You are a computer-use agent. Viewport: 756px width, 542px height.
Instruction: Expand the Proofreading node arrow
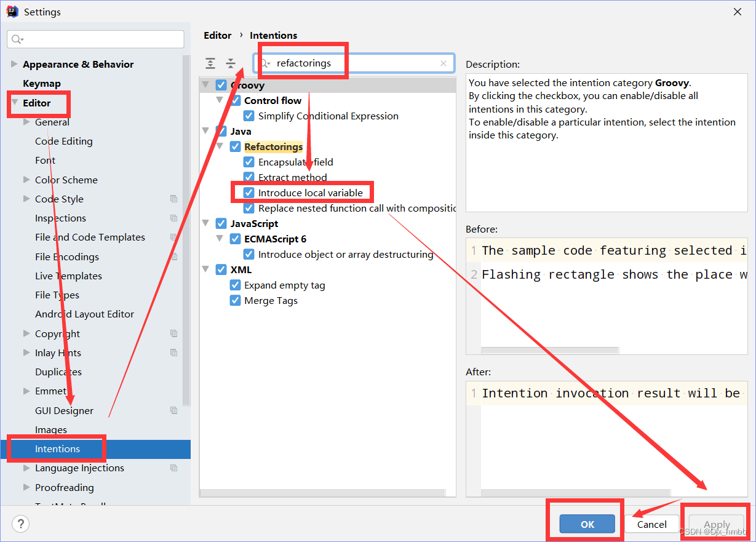coord(26,487)
